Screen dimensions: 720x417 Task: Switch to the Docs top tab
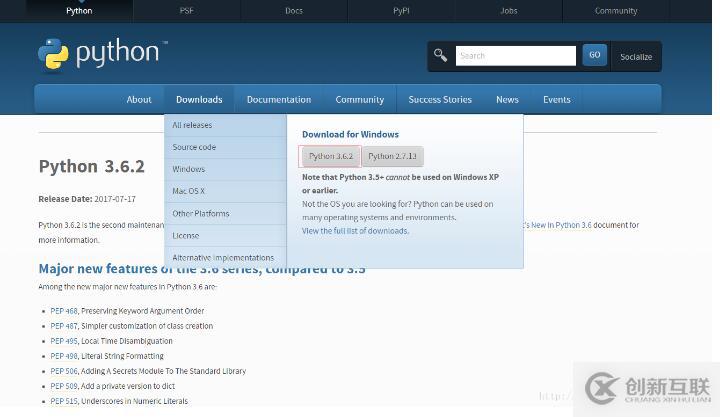click(x=294, y=11)
